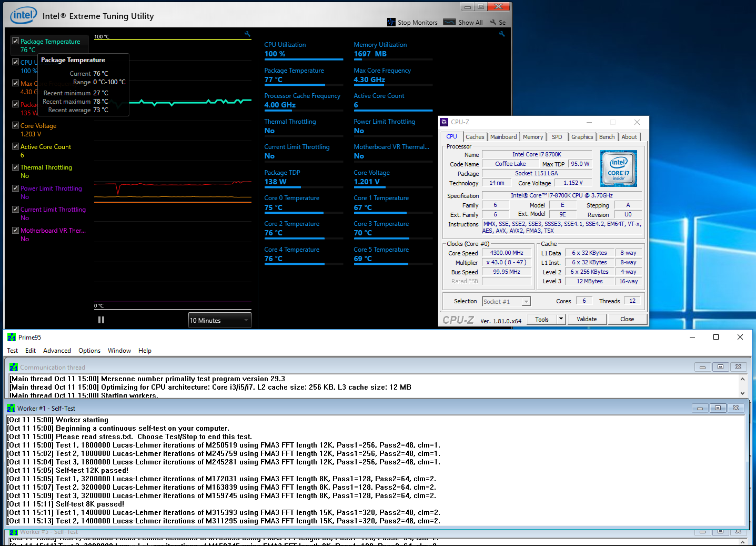This screenshot has height=546, width=756.
Task: Restore the Worker #1 child window
Action: 718,408
